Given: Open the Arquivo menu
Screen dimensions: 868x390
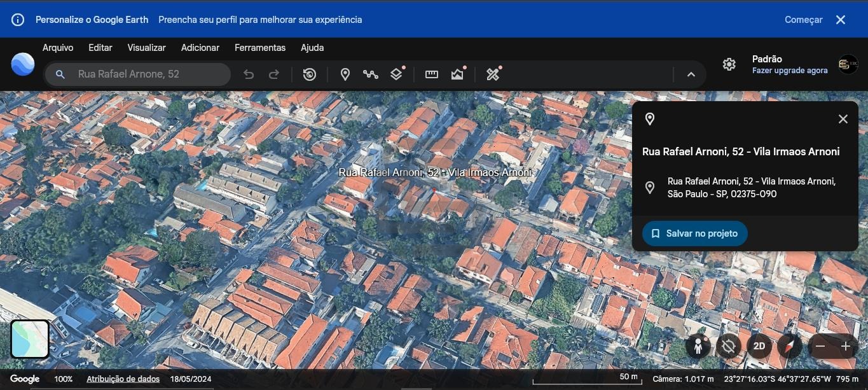Looking at the screenshot, I should click(58, 48).
